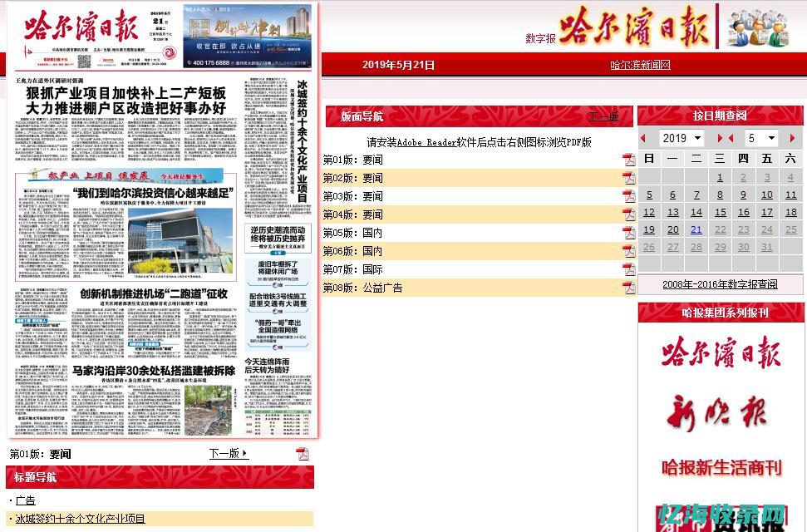Expand 下一版 in the 版面导航 header

pos(603,117)
